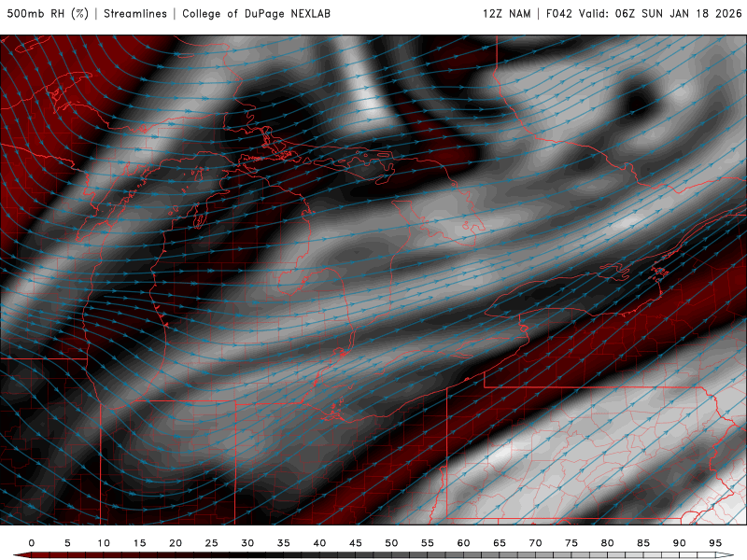
Task: Click the "60" value on the color scale
Action: (x=463, y=543)
